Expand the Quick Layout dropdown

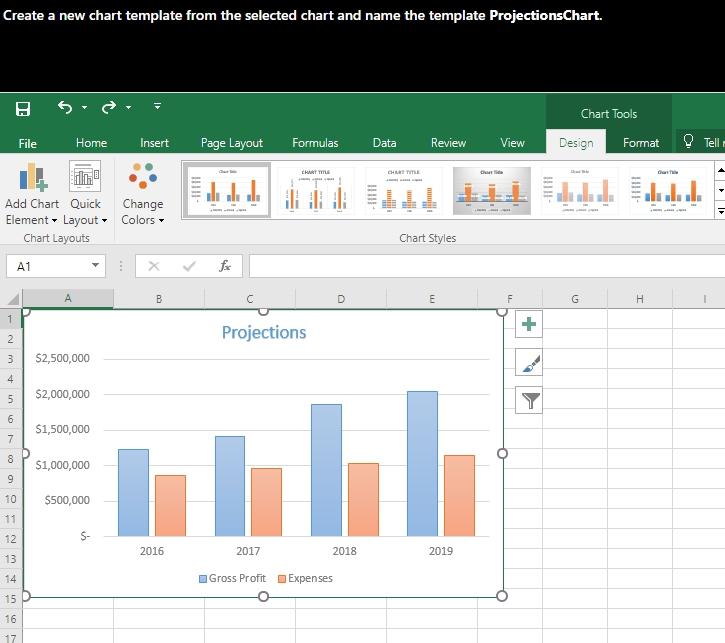(x=85, y=194)
